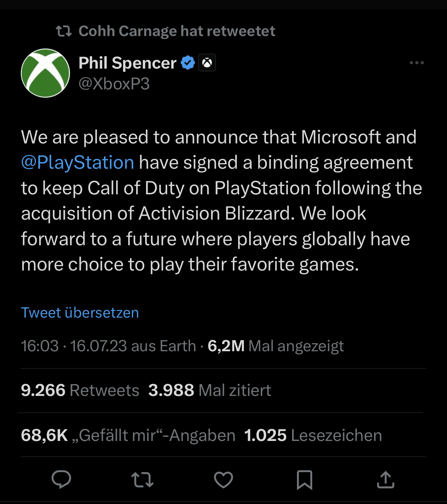447x504 pixels.
Task: Click the Xbox affiliation badge icon
Action: click(x=207, y=63)
